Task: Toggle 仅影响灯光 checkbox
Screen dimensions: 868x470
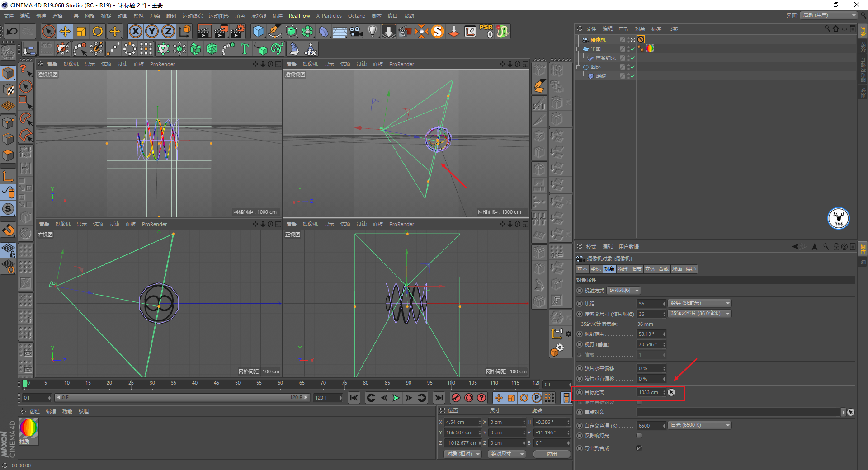Action: [x=639, y=436]
